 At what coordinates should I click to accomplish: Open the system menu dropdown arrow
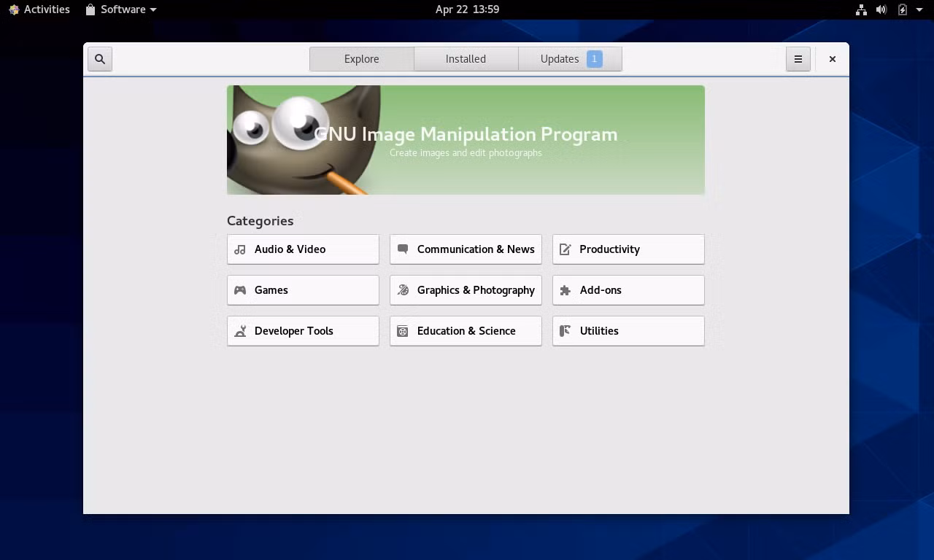[x=920, y=9]
